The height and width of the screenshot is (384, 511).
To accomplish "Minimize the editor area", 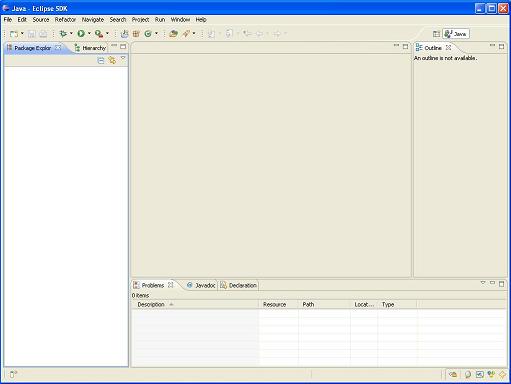I will [396, 45].
